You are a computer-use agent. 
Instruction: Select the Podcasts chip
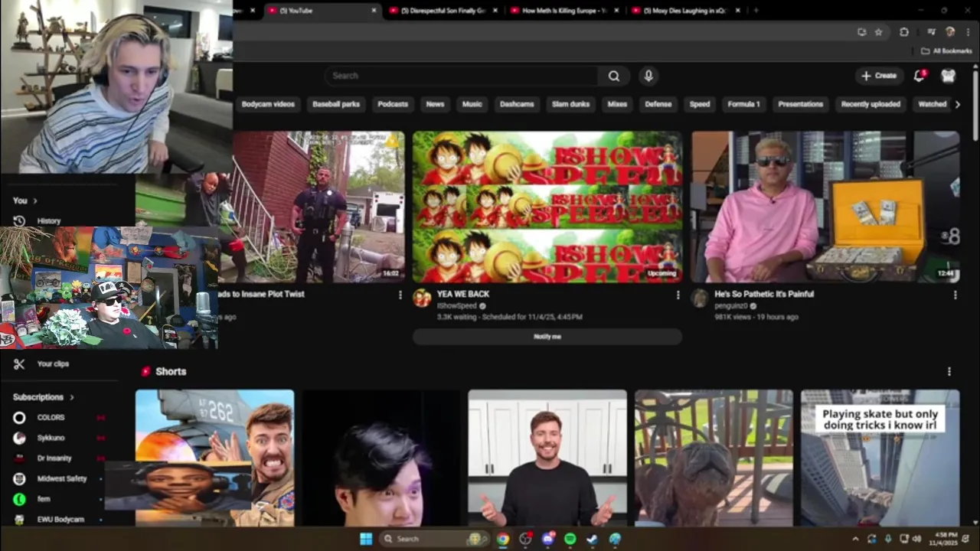[393, 104]
